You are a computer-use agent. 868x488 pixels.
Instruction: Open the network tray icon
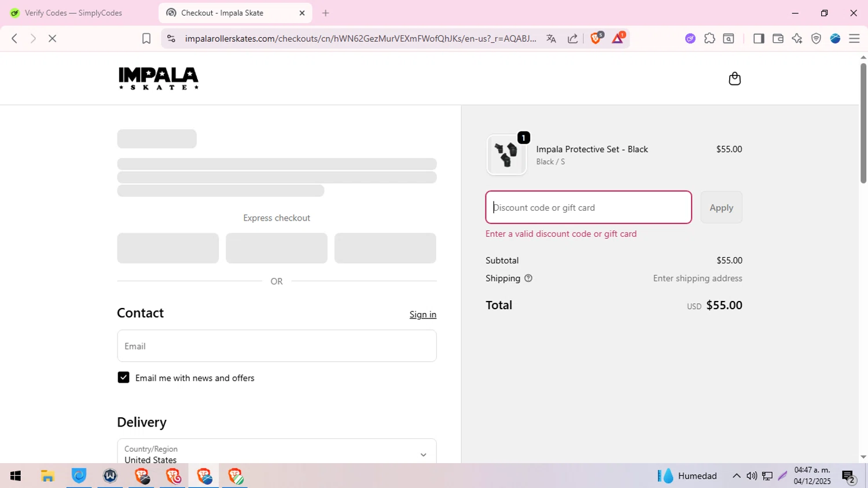click(x=767, y=476)
